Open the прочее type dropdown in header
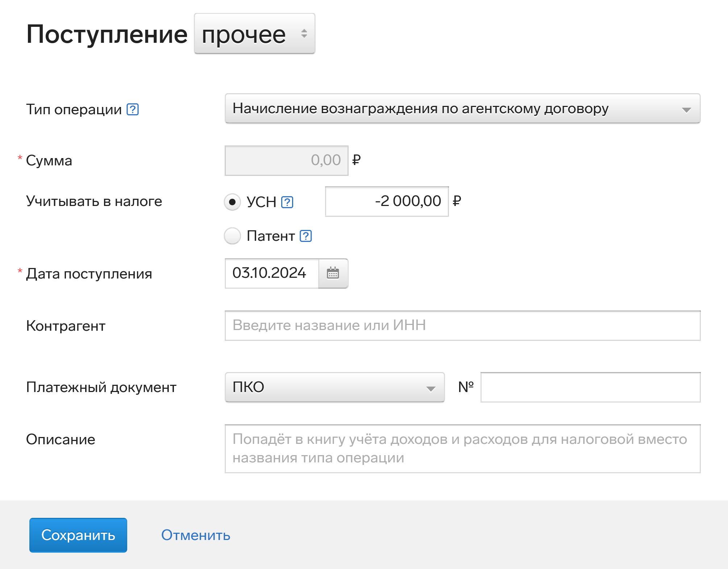The image size is (728, 569). [x=254, y=34]
